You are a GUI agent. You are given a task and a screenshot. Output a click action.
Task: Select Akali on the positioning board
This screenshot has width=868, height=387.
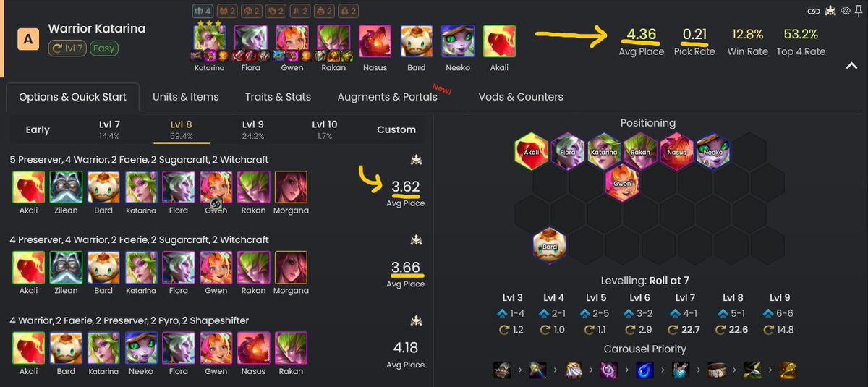point(532,150)
